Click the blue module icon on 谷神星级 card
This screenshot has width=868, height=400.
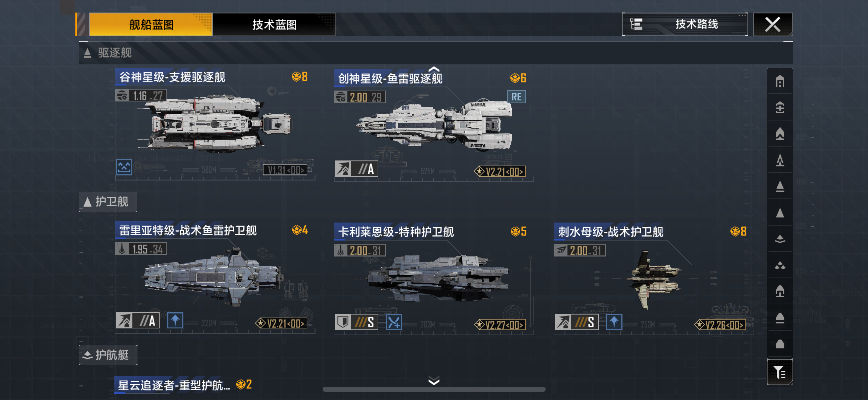pos(124,167)
